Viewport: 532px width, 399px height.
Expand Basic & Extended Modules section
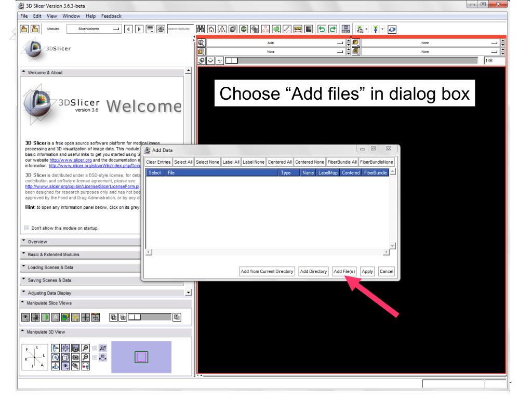click(x=81, y=255)
